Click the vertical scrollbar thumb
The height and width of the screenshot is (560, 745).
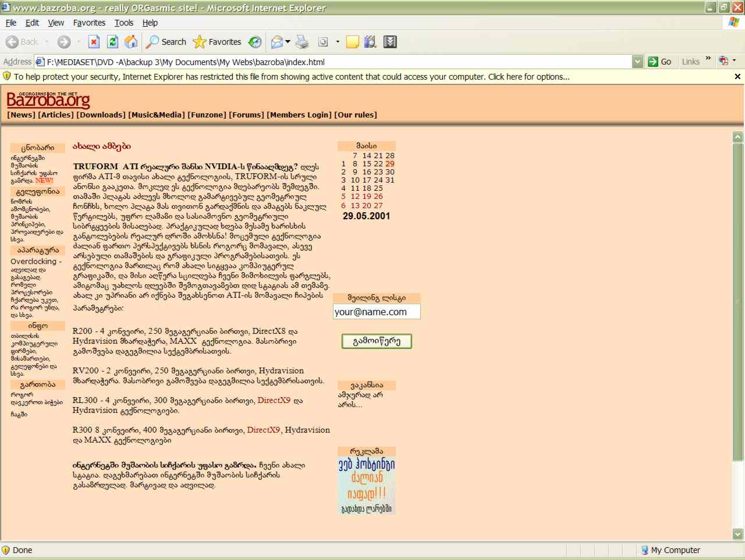pos(738,302)
